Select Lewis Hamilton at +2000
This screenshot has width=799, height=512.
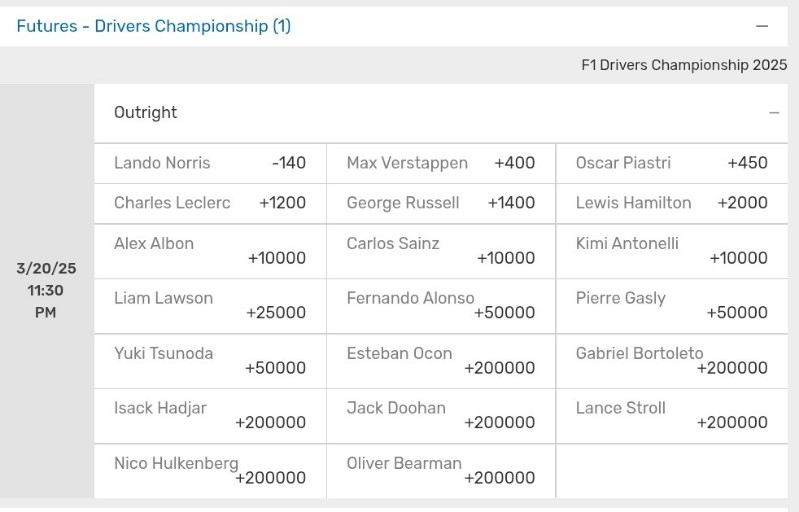(672, 203)
